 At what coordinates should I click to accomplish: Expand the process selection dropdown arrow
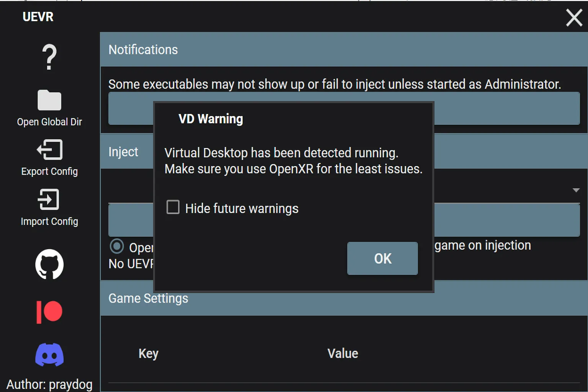point(576,190)
